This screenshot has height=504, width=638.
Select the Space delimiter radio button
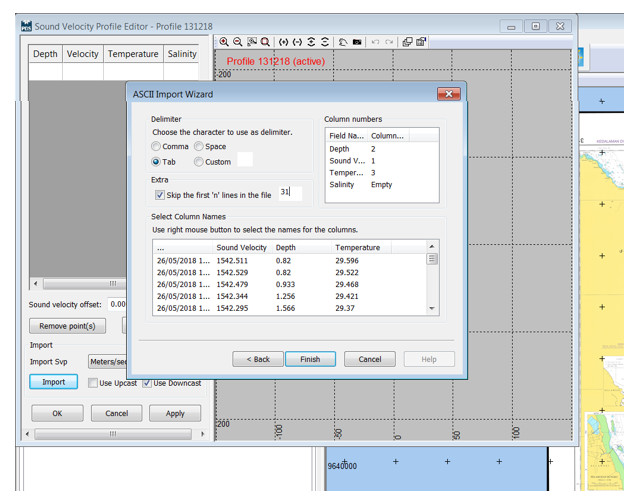click(x=198, y=146)
